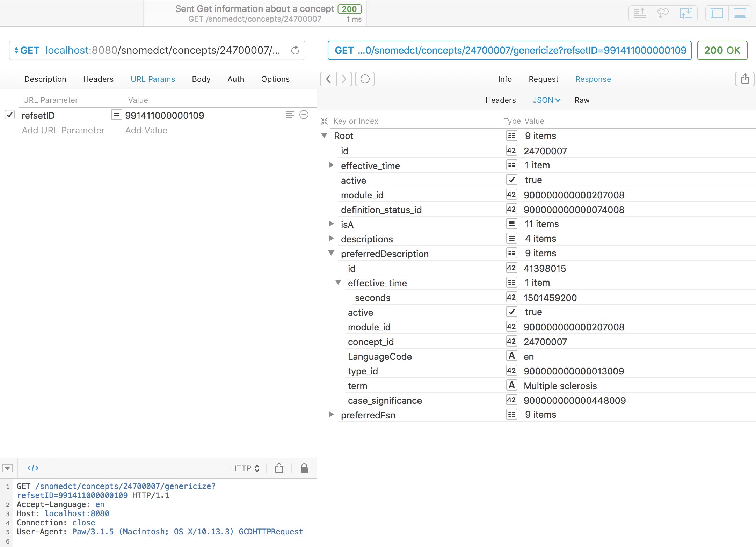Screen dimensions: 756x547
Task: Remove the refsetID parameter minus icon
Action: coord(304,115)
